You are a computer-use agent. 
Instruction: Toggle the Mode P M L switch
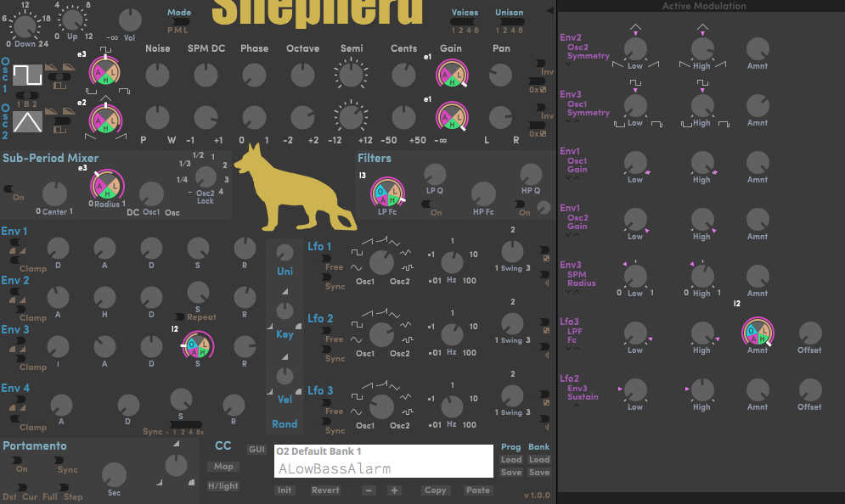(178, 22)
